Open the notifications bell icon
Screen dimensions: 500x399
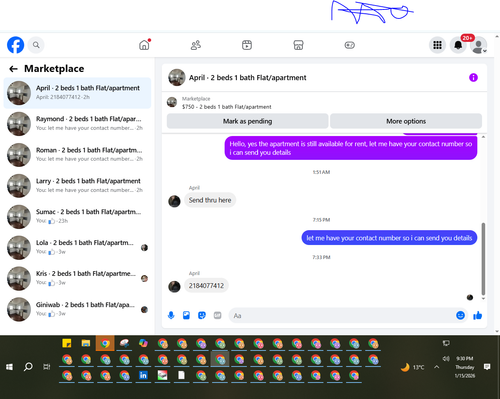coord(458,45)
